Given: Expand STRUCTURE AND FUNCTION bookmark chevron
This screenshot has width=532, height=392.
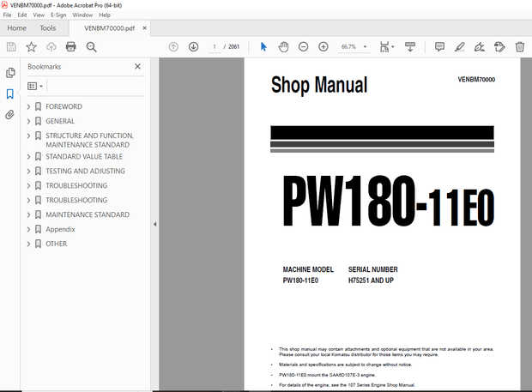Looking at the screenshot, I should point(29,136).
